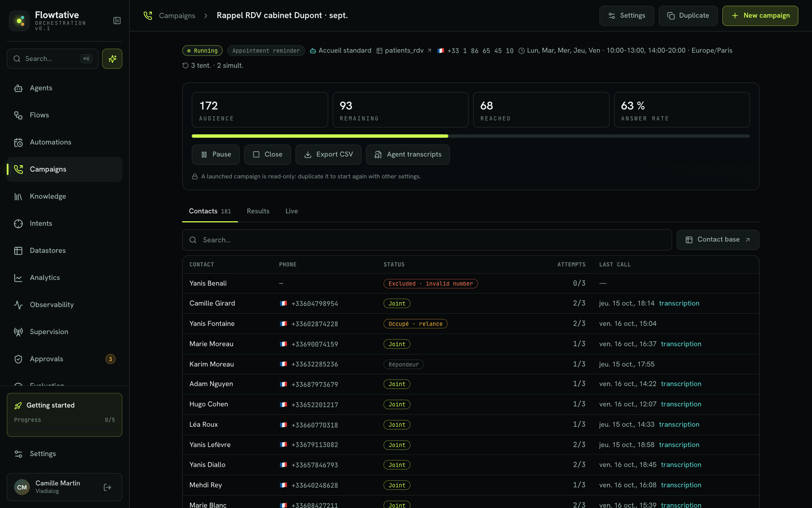Screen dimensions: 812x508
Task: Open Approvals with 3 pending
Action: (x=64, y=359)
